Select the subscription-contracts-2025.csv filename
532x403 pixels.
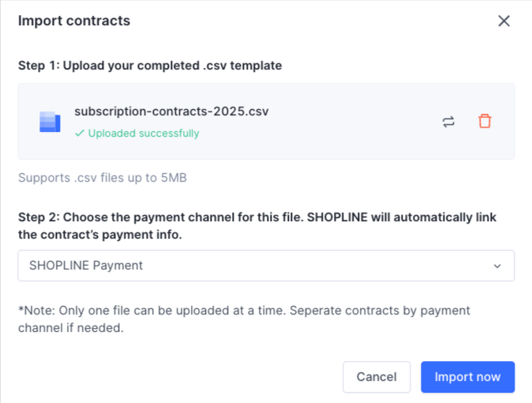tap(171, 111)
